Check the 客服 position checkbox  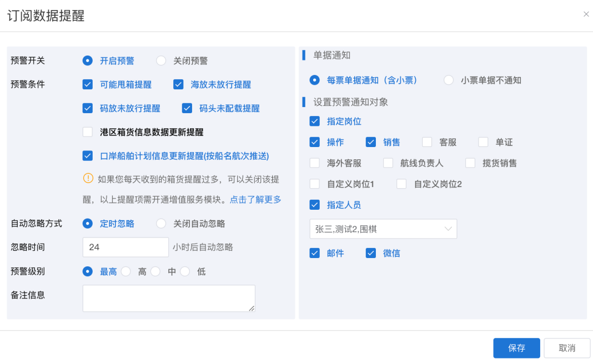coord(427,143)
